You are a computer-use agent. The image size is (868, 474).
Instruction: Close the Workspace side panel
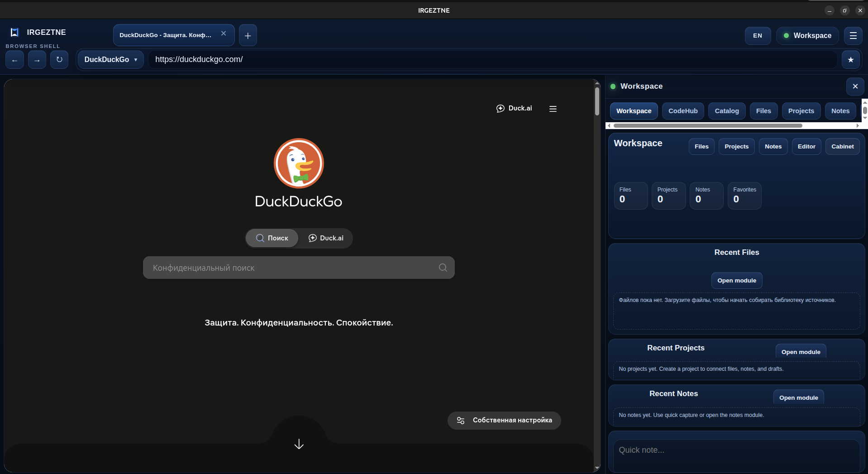click(855, 86)
